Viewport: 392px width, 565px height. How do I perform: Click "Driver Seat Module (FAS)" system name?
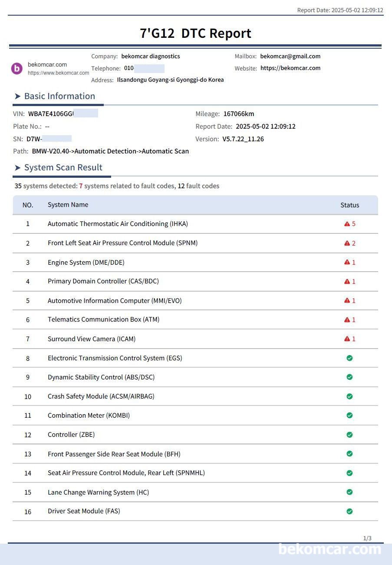click(84, 511)
